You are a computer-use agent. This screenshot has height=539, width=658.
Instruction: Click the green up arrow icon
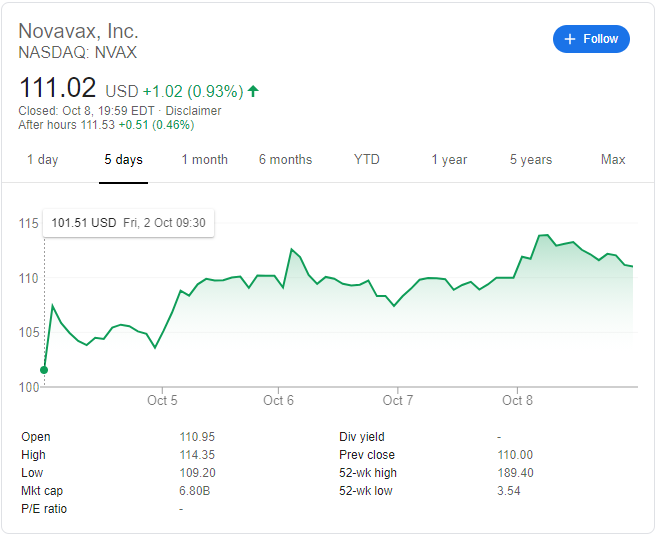point(253,91)
